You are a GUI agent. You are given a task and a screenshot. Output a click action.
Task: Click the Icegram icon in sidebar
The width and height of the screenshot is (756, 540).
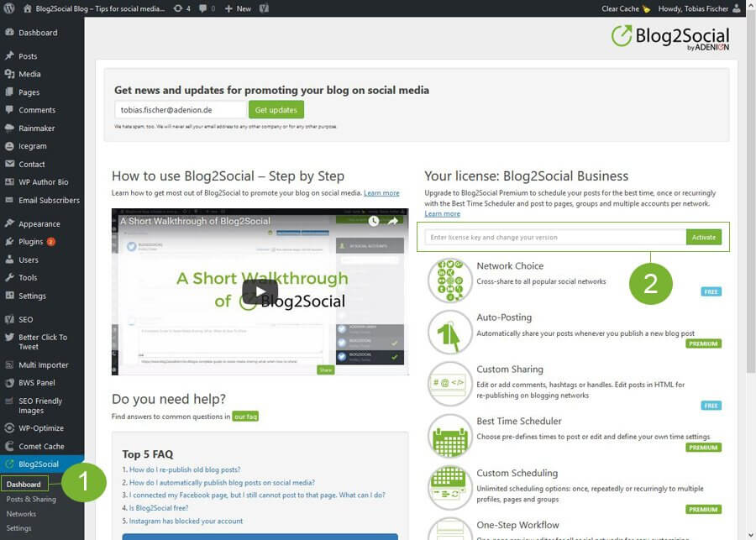click(x=9, y=146)
